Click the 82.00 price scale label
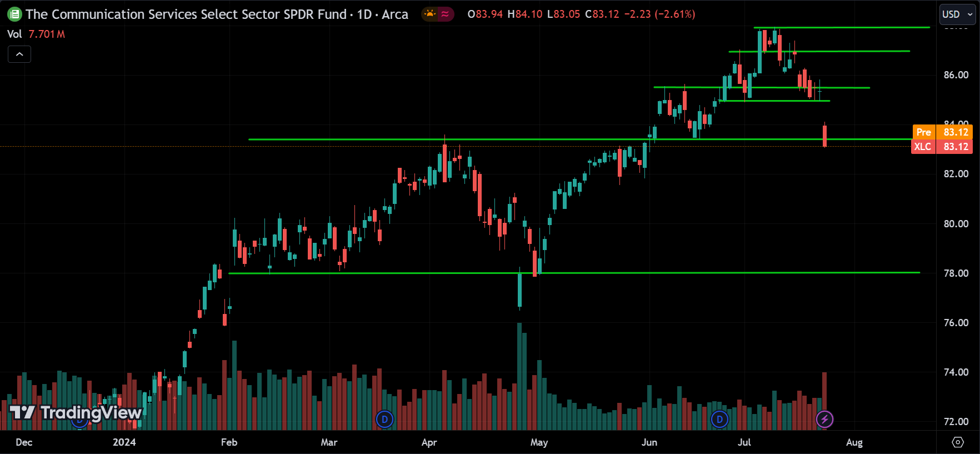This screenshot has height=454, width=980. coord(956,174)
